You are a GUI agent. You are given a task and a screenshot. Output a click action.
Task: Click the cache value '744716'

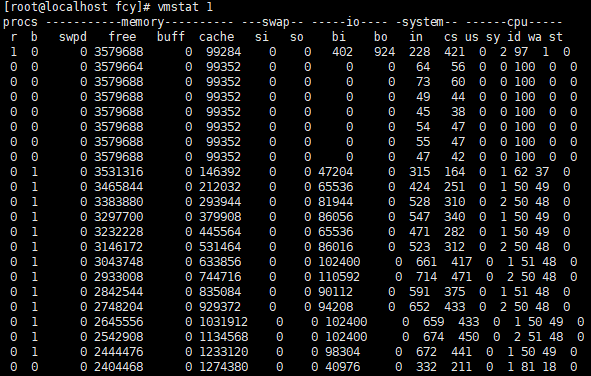tap(220, 277)
